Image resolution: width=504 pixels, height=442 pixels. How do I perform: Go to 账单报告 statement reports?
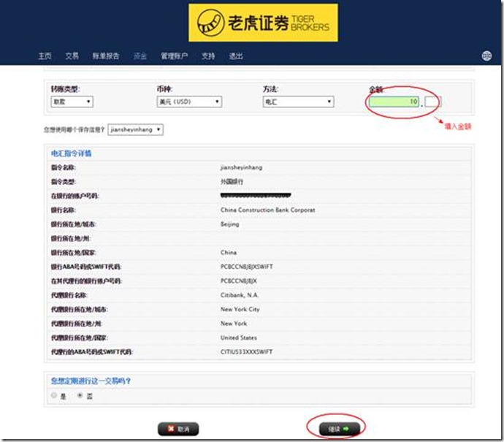click(105, 56)
